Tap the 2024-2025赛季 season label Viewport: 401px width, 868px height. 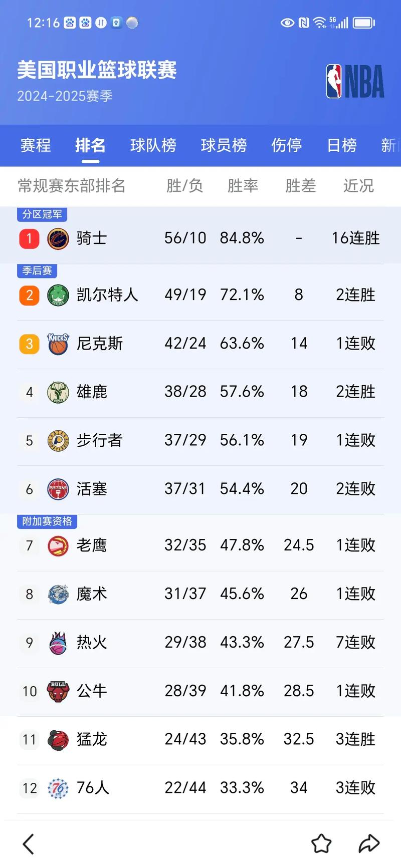(x=65, y=96)
